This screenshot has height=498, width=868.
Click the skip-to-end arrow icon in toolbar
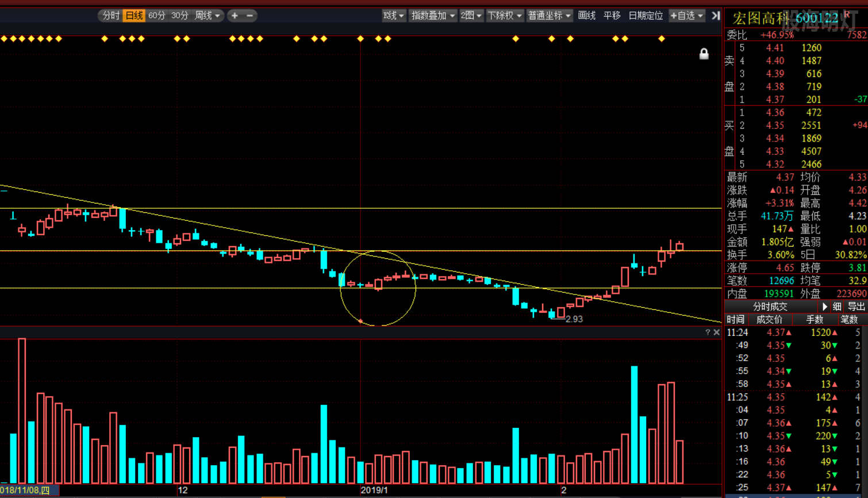[x=716, y=16]
